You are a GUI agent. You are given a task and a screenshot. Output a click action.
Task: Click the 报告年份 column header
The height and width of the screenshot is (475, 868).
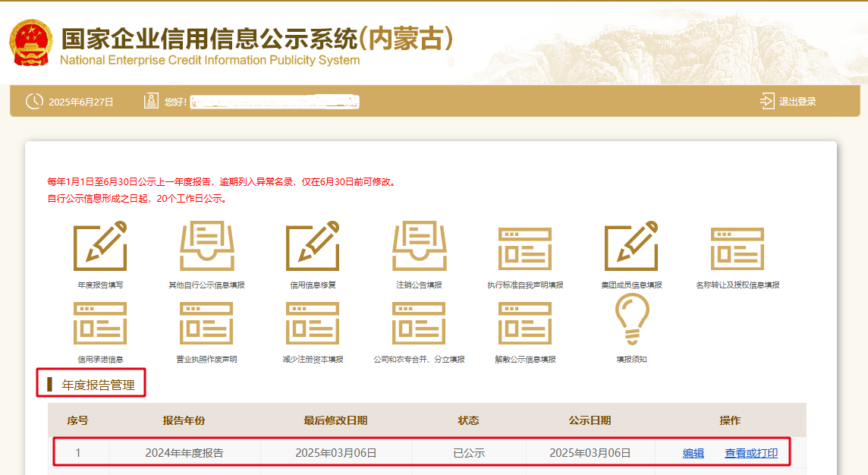[184, 420]
